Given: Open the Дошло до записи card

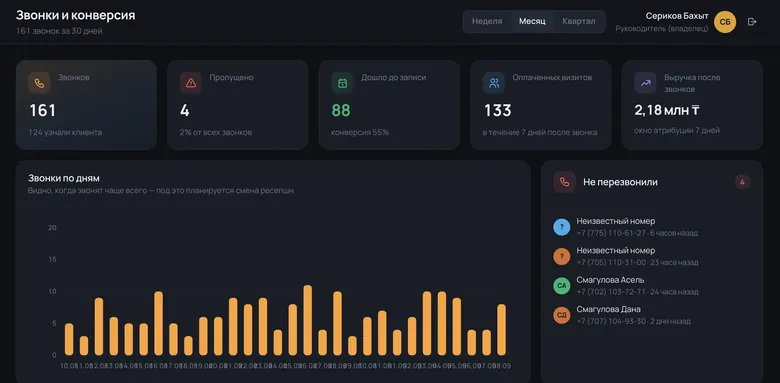Looking at the screenshot, I should point(390,105).
